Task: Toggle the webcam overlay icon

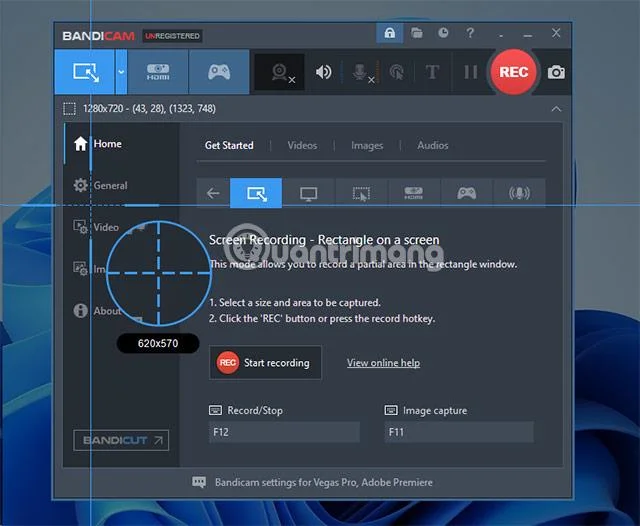Action: coord(279,72)
